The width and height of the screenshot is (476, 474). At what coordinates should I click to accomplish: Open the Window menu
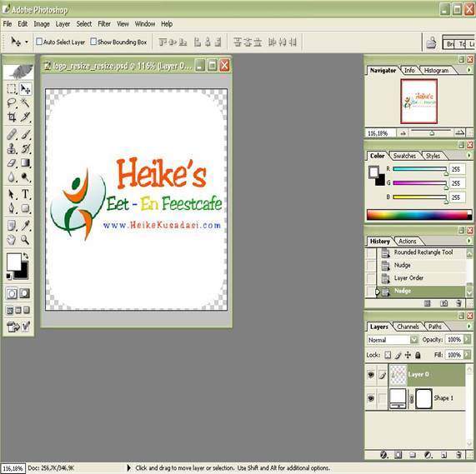click(145, 24)
